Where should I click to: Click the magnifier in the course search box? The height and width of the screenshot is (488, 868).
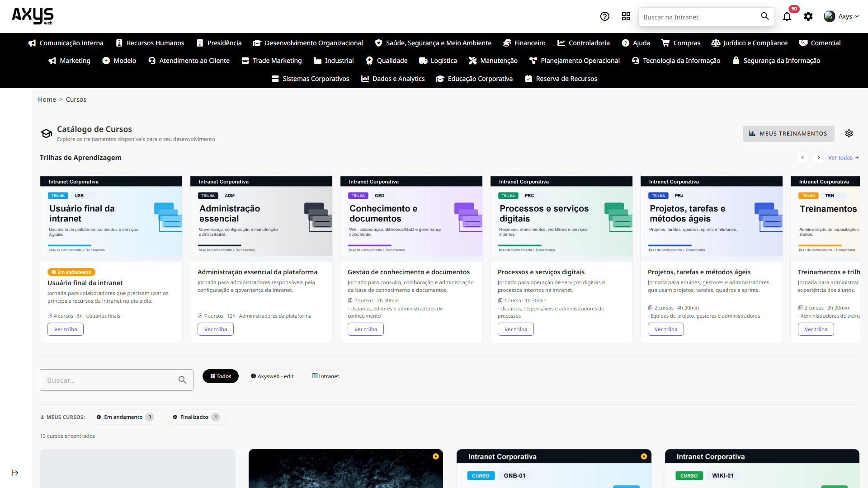pos(182,380)
